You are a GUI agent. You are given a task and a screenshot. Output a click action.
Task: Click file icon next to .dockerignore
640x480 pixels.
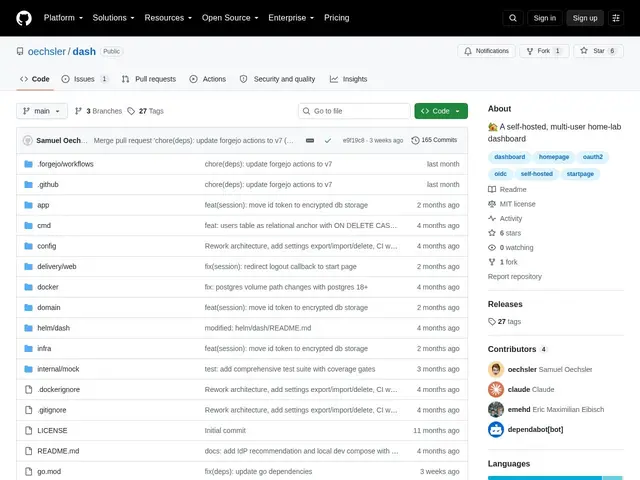pyautogui.click(x=28, y=389)
